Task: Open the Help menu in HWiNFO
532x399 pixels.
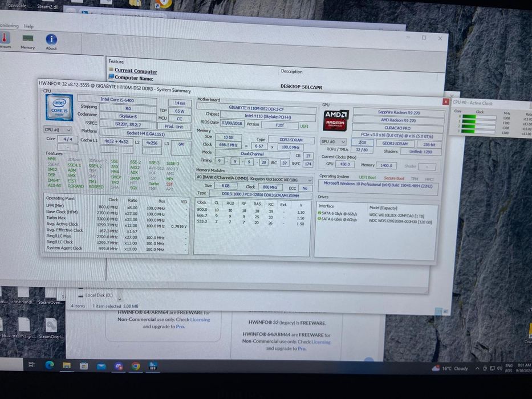Action: [x=29, y=26]
